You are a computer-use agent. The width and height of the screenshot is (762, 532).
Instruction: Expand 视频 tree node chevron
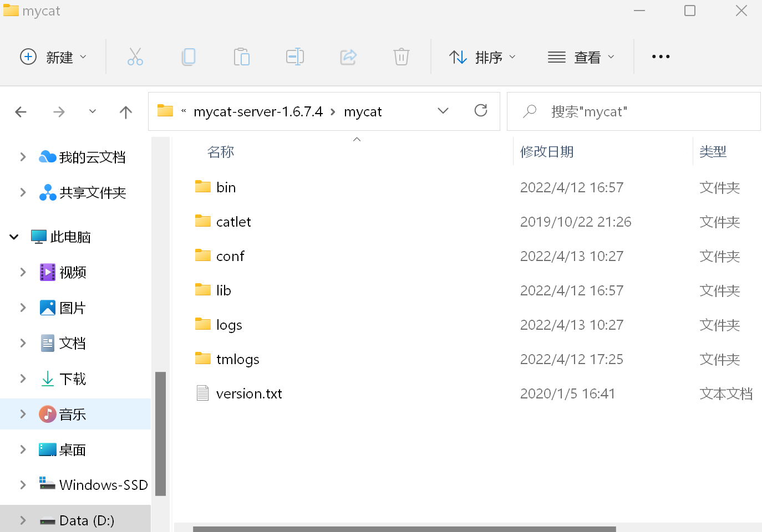[23, 272]
